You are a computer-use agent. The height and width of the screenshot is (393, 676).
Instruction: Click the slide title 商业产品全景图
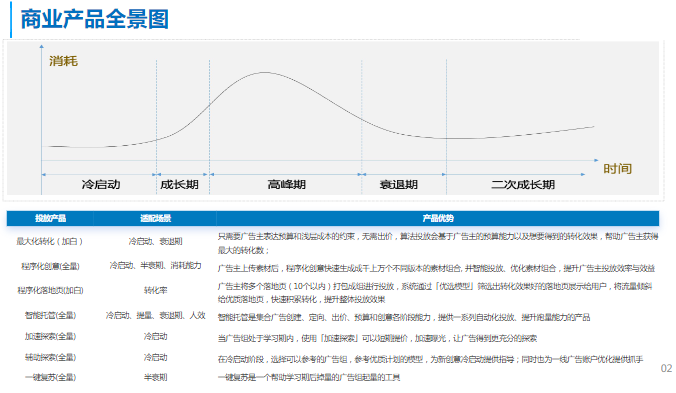tap(94, 19)
